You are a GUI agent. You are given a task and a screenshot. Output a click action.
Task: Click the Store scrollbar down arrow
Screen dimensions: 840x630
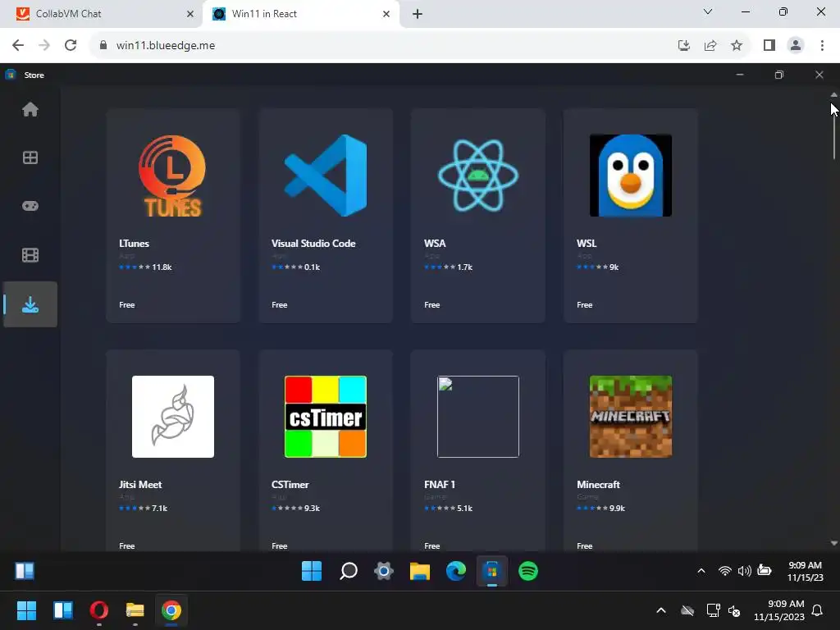[x=833, y=543]
